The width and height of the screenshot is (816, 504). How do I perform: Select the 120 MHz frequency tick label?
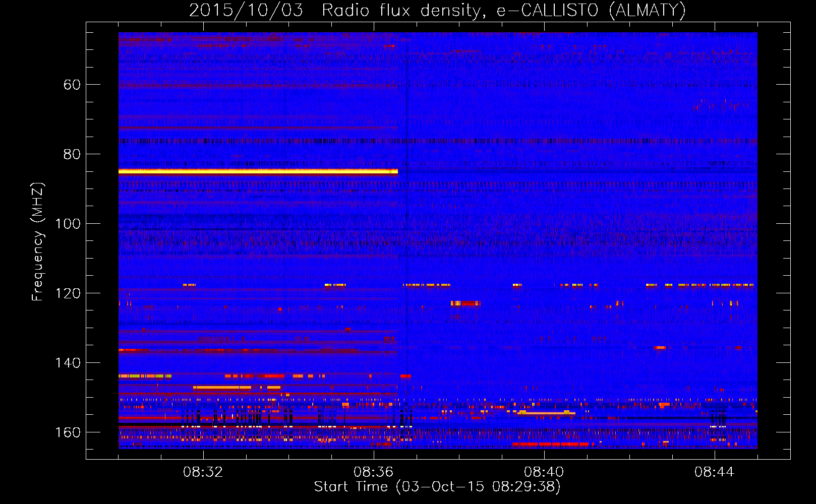(68, 293)
